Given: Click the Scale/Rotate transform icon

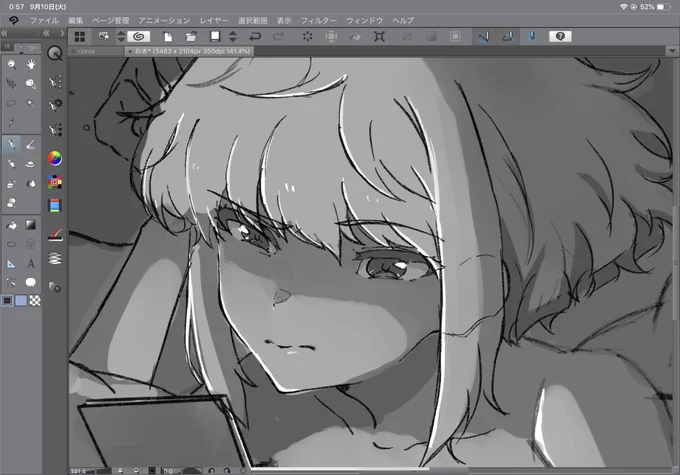Looking at the screenshot, I should click(379, 36).
